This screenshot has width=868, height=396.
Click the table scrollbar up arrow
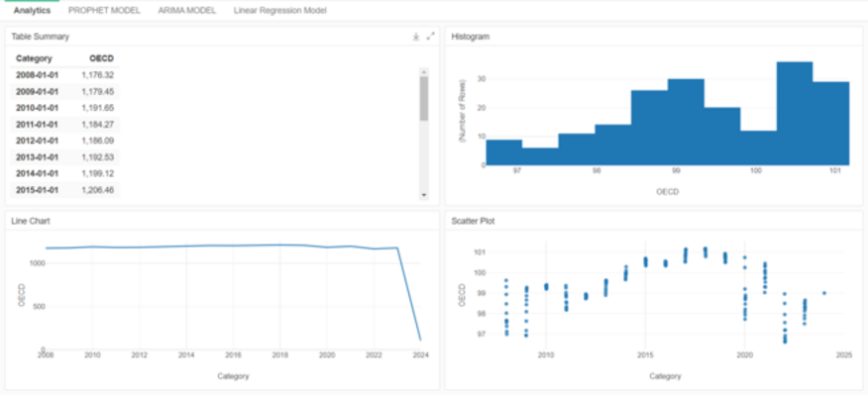click(424, 71)
